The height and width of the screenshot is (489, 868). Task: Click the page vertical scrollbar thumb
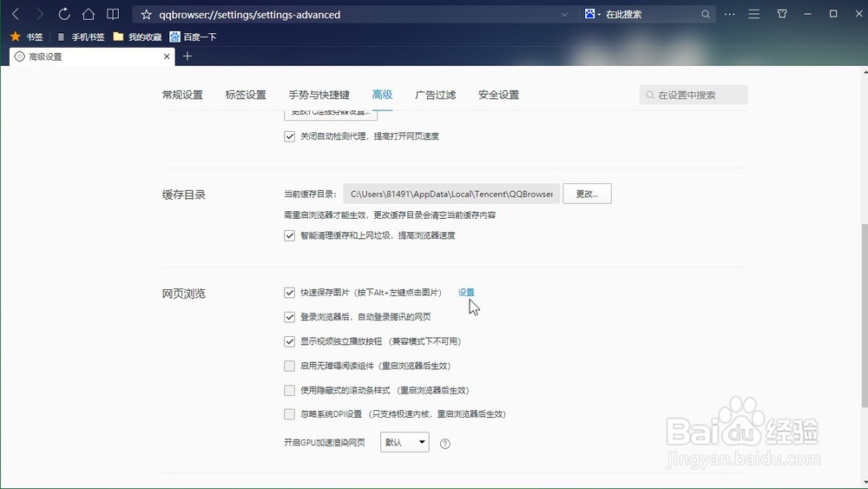pos(865,315)
